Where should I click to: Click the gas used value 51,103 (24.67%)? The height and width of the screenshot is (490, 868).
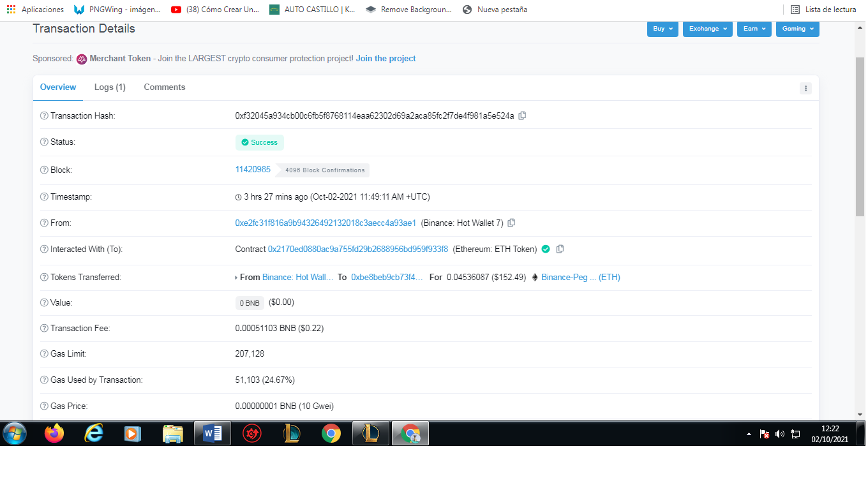[x=265, y=380]
